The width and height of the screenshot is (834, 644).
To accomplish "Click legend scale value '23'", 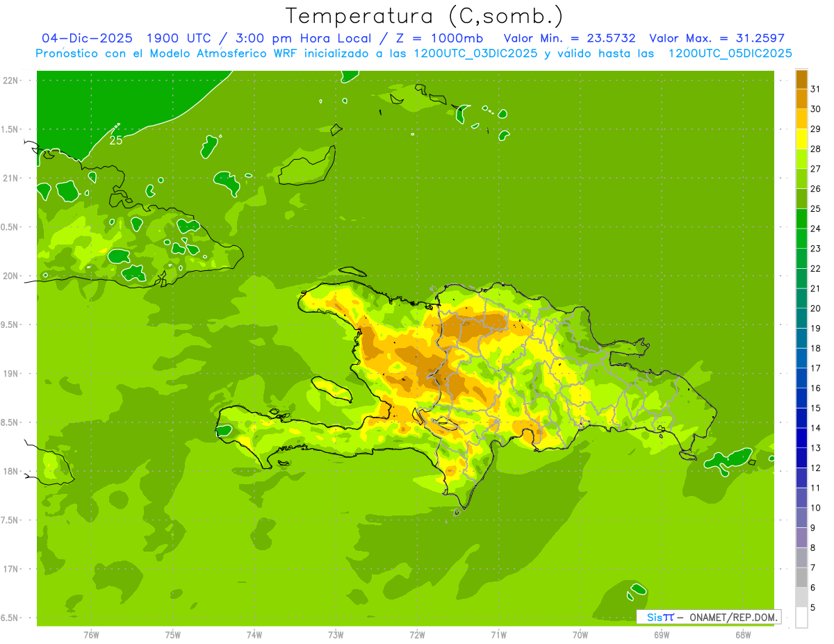I will [x=815, y=249].
